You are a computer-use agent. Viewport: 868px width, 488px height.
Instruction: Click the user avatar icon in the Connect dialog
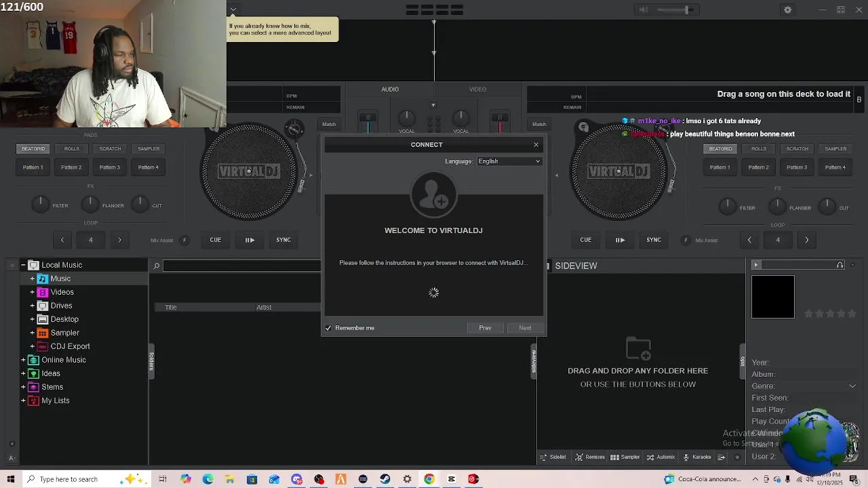tap(433, 195)
